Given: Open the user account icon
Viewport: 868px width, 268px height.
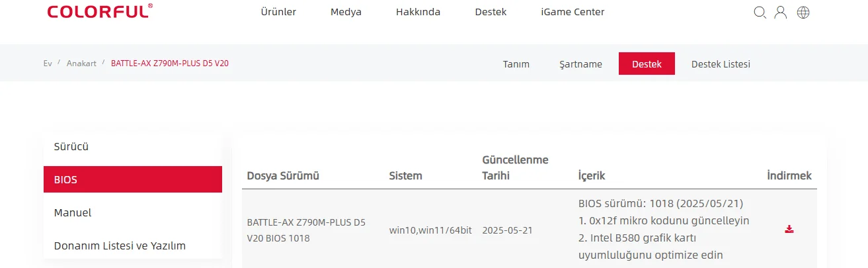Looking at the screenshot, I should [x=781, y=12].
